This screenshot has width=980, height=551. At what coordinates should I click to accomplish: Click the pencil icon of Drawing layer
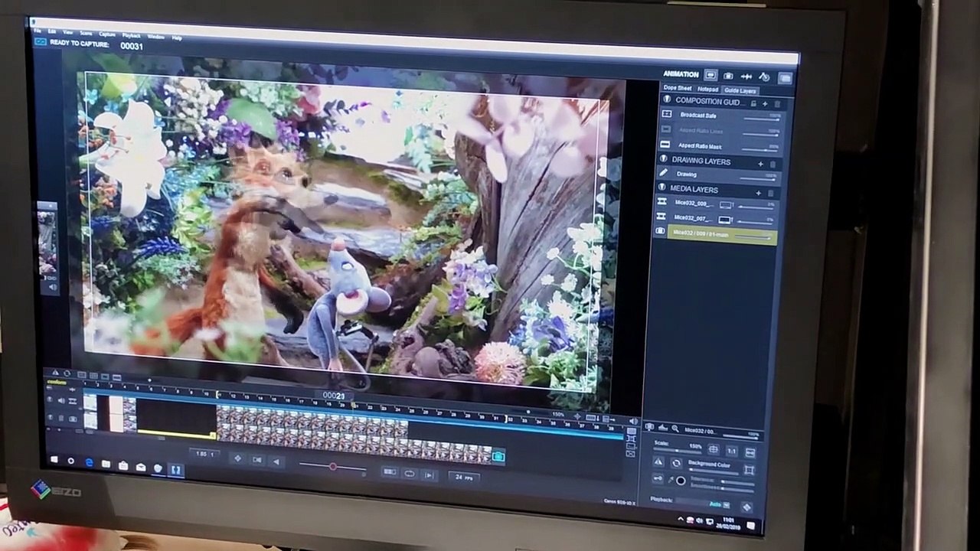pos(664,174)
